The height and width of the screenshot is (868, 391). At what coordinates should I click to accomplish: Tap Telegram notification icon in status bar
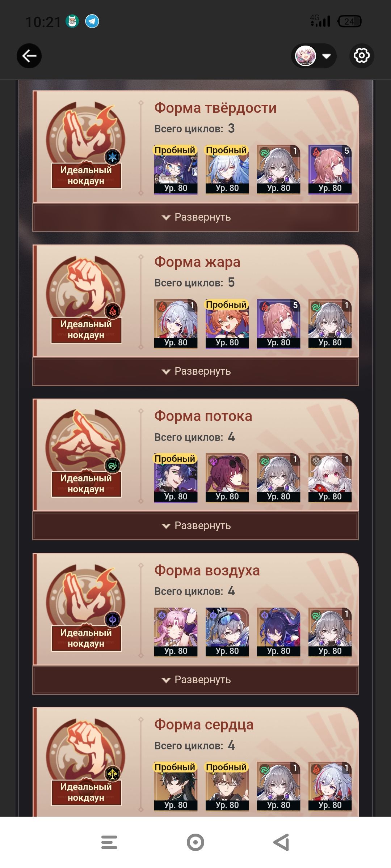pyautogui.click(x=92, y=21)
